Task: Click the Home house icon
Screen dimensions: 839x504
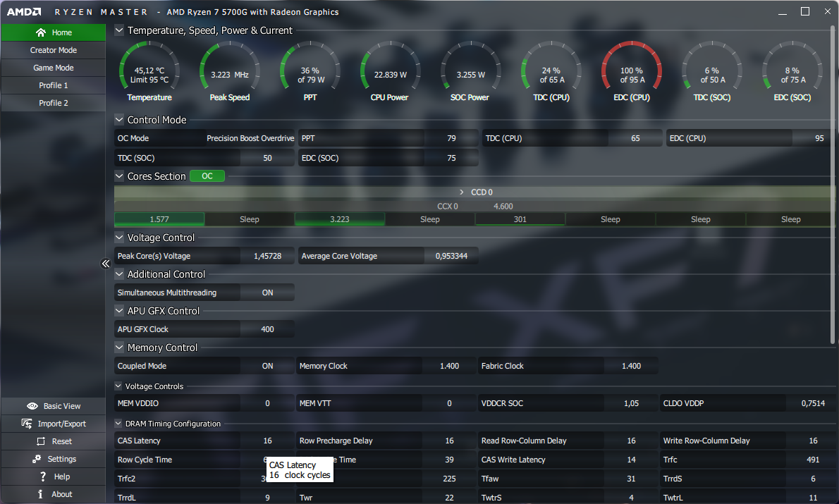Action: 41,32
